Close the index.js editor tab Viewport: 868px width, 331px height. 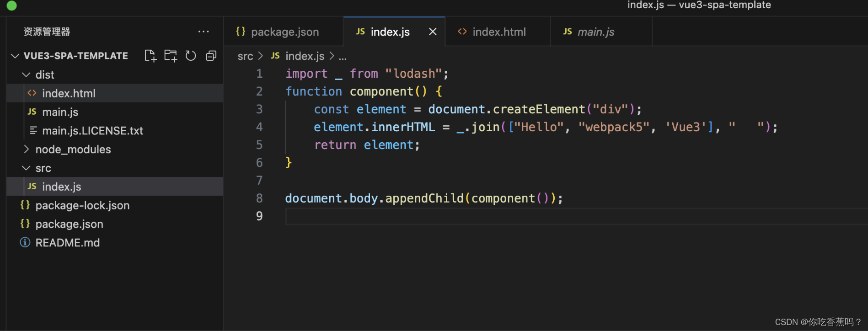433,32
